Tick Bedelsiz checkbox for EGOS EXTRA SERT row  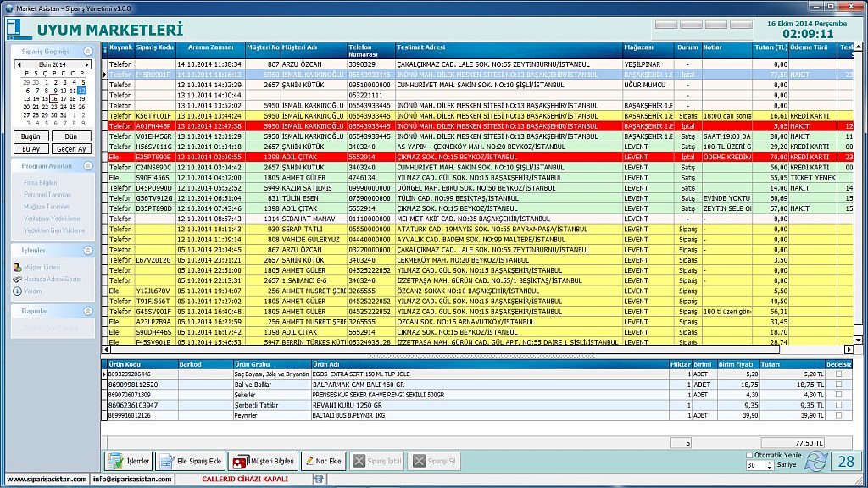(838, 374)
